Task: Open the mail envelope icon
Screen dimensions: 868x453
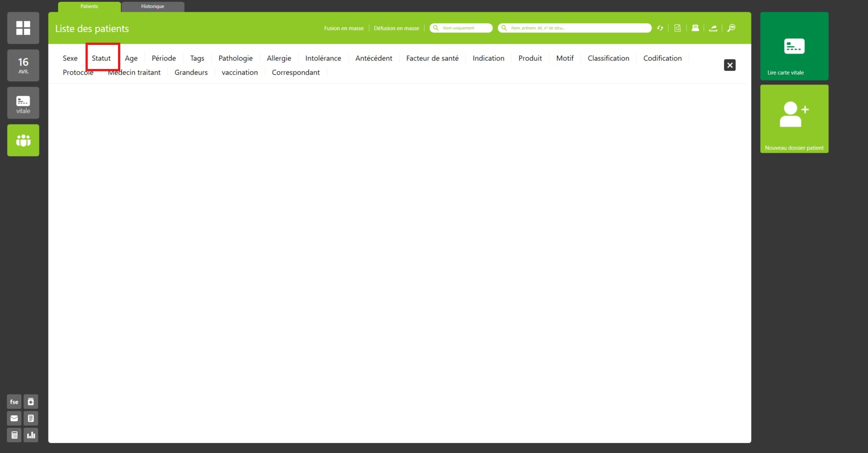Action: point(14,418)
